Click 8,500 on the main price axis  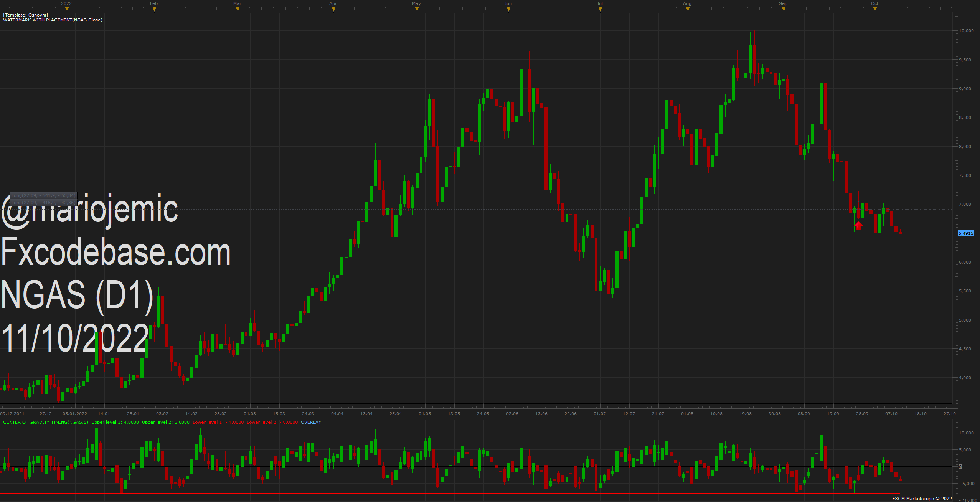[x=965, y=117]
